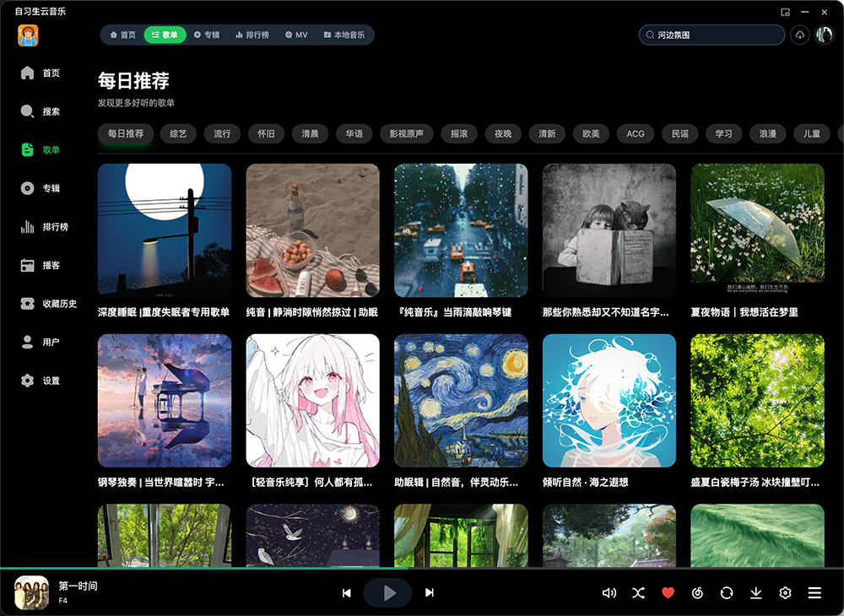The image size is (844, 616).
Task: Click the playback progress bar
Action: 422,568
